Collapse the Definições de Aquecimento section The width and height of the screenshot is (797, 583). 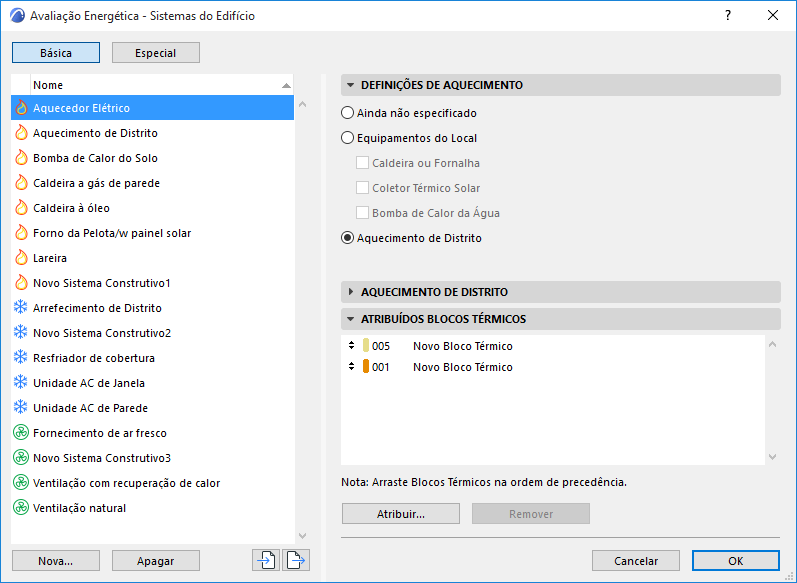click(x=351, y=85)
